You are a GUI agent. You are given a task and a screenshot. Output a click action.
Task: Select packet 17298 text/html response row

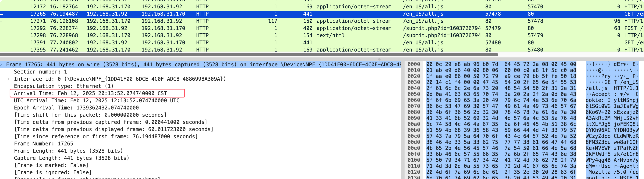point(322,36)
